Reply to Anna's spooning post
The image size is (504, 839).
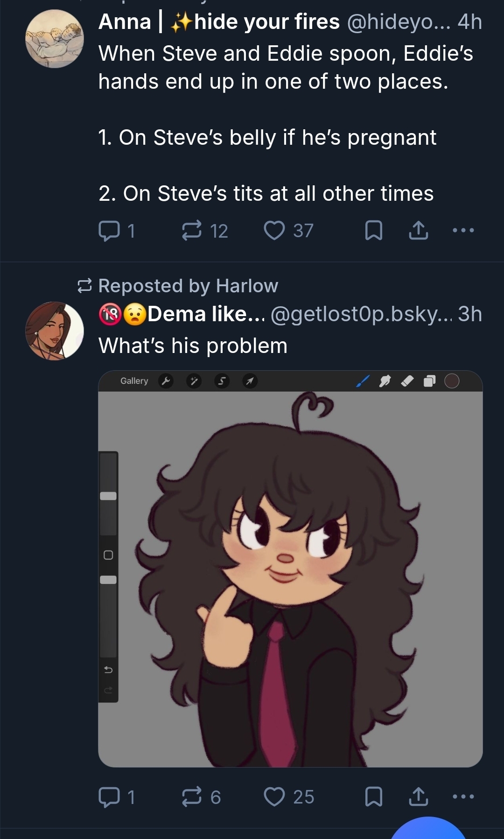click(x=109, y=231)
